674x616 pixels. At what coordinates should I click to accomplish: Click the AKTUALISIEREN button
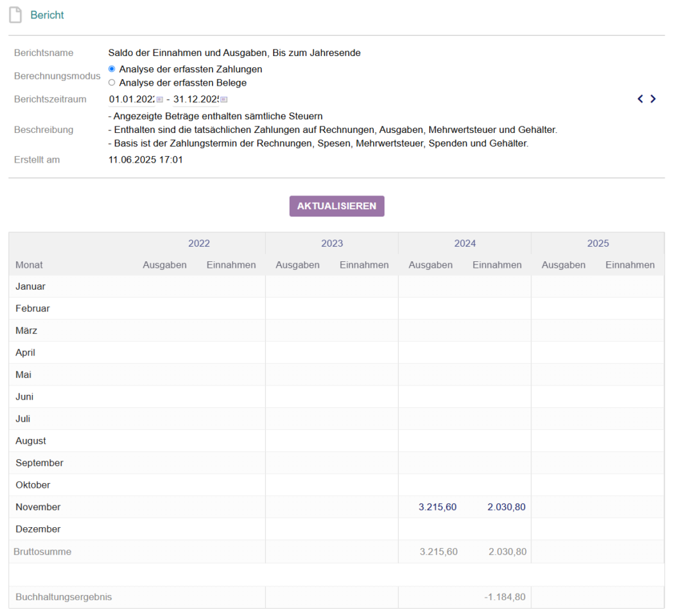[x=336, y=206]
